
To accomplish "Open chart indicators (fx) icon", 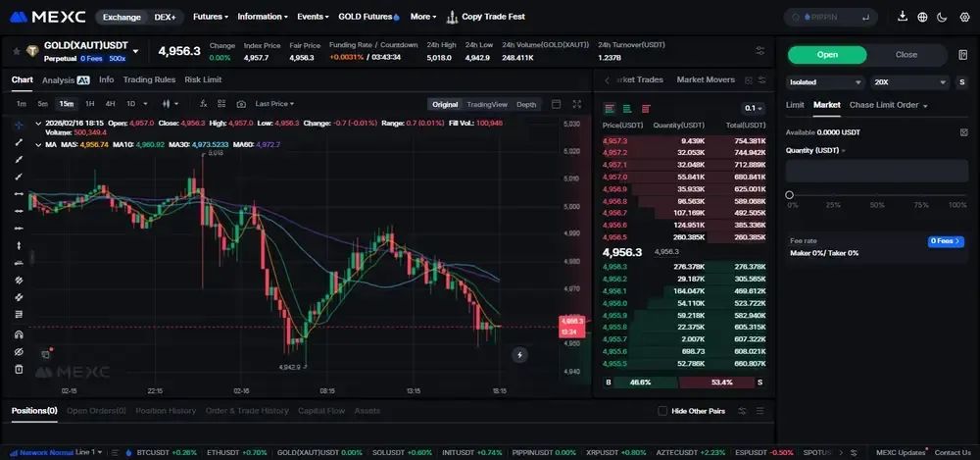I will [203, 104].
